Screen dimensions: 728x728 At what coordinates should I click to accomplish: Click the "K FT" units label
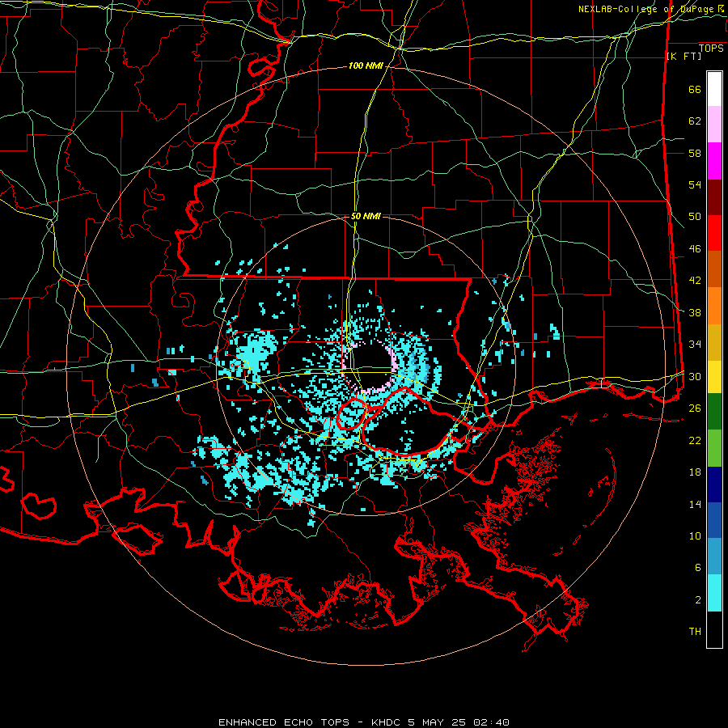pyautogui.click(x=684, y=56)
